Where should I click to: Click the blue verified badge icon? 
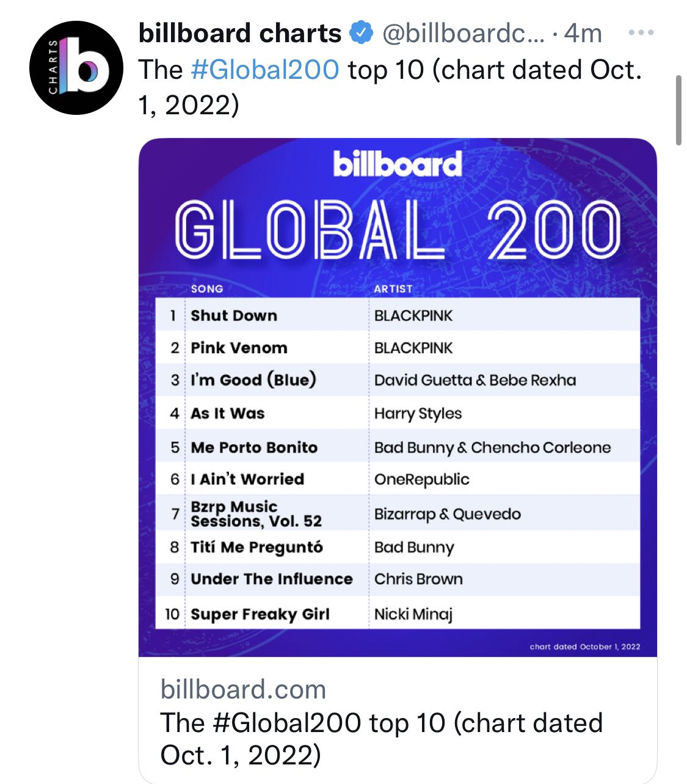click(x=361, y=33)
